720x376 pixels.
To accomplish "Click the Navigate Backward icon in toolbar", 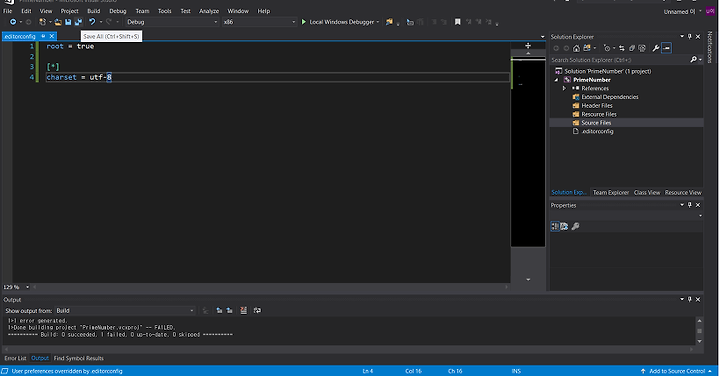I will (x=13, y=22).
